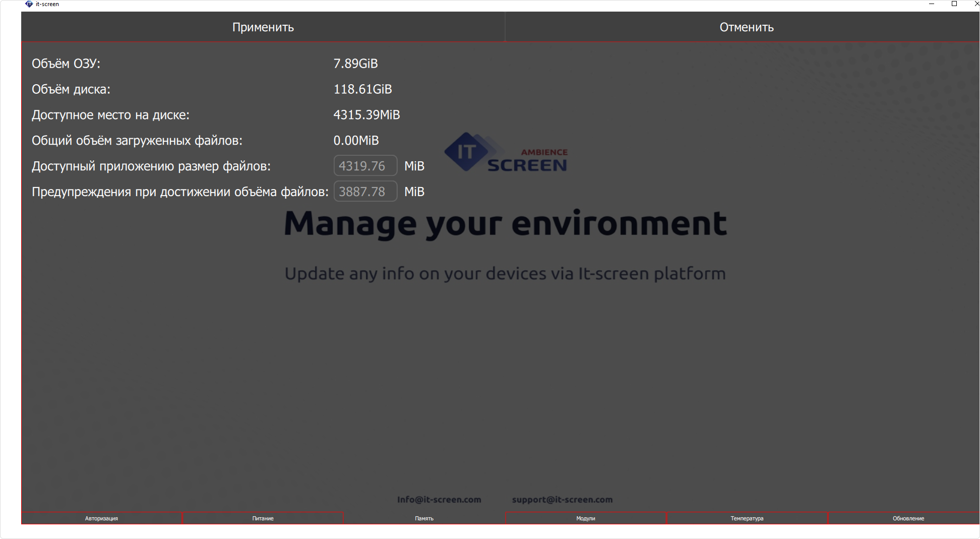Click the RAM size value 7.89GiB
Viewport: 980px width, 539px height.
coord(355,64)
